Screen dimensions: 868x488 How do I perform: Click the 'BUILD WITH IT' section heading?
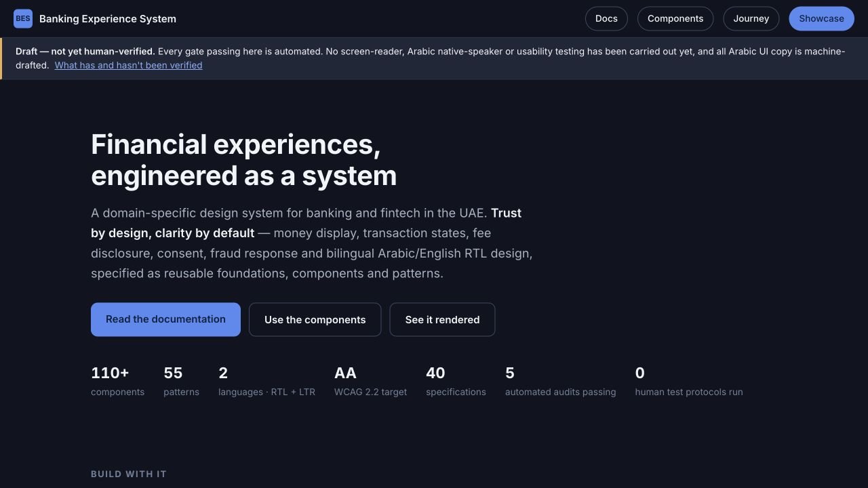click(x=129, y=474)
